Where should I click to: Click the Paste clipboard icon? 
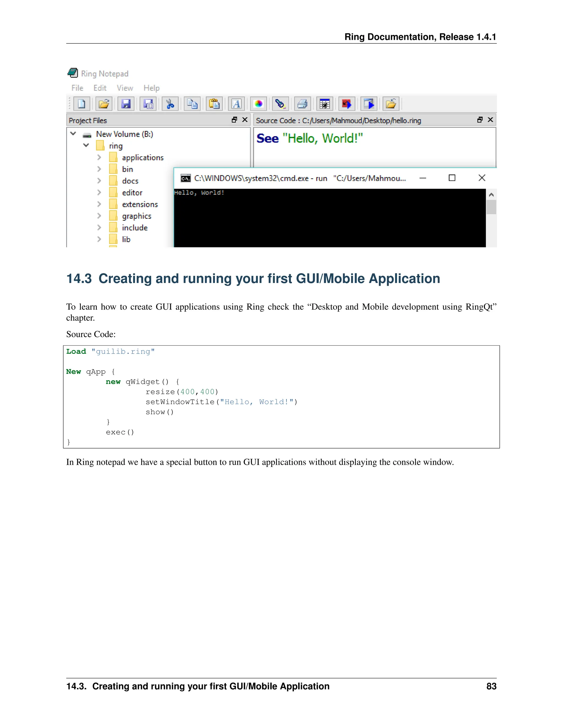pyautogui.click(x=214, y=104)
